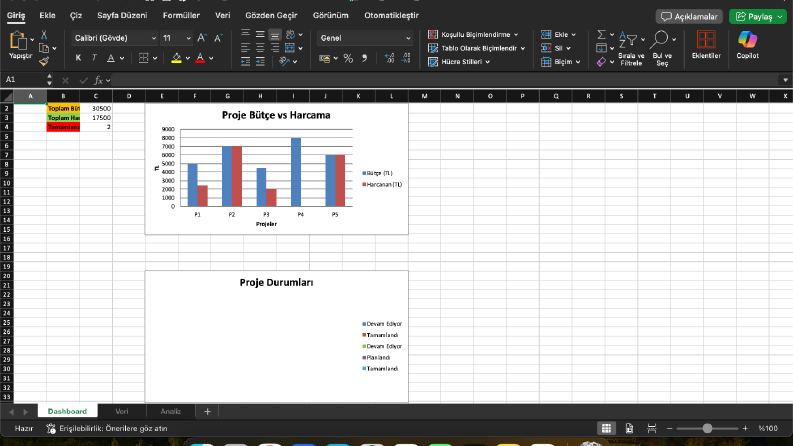Click the zoom slider handle
This screenshot has width=793, height=446.
click(x=707, y=428)
